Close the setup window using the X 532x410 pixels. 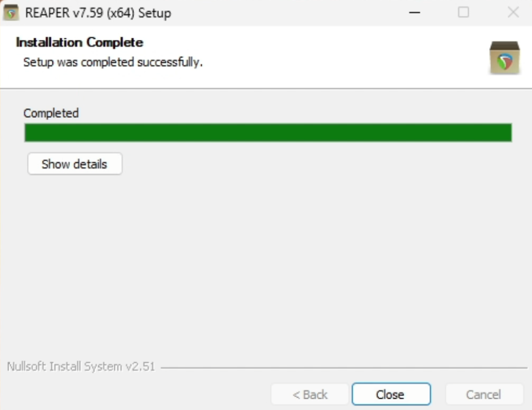point(513,12)
